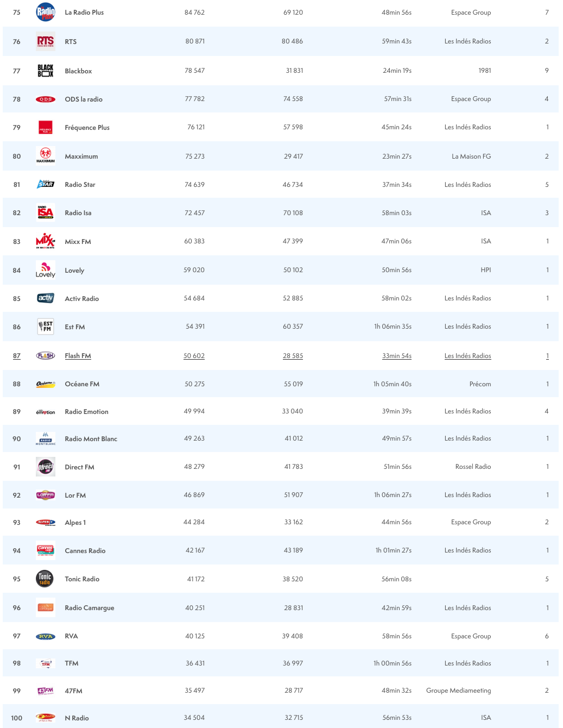Click the Blackbox logo icon
The height and width of the screenshot is (728, 563).
(46, 71)
